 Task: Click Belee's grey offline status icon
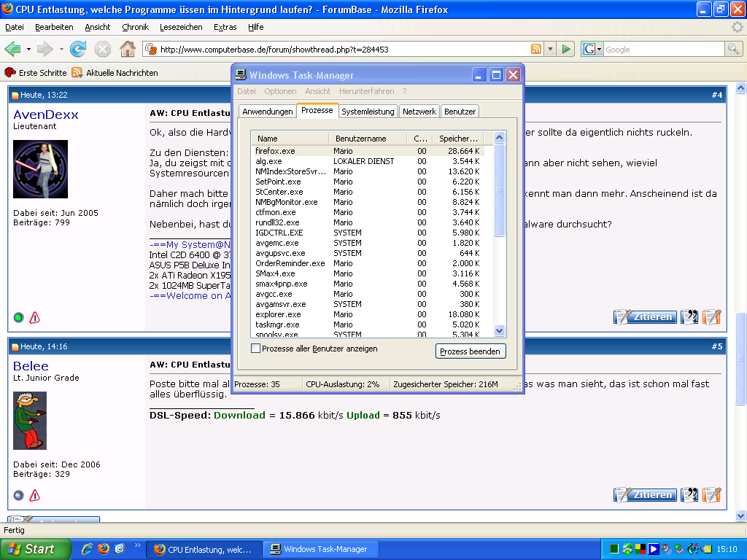[18, 496]
